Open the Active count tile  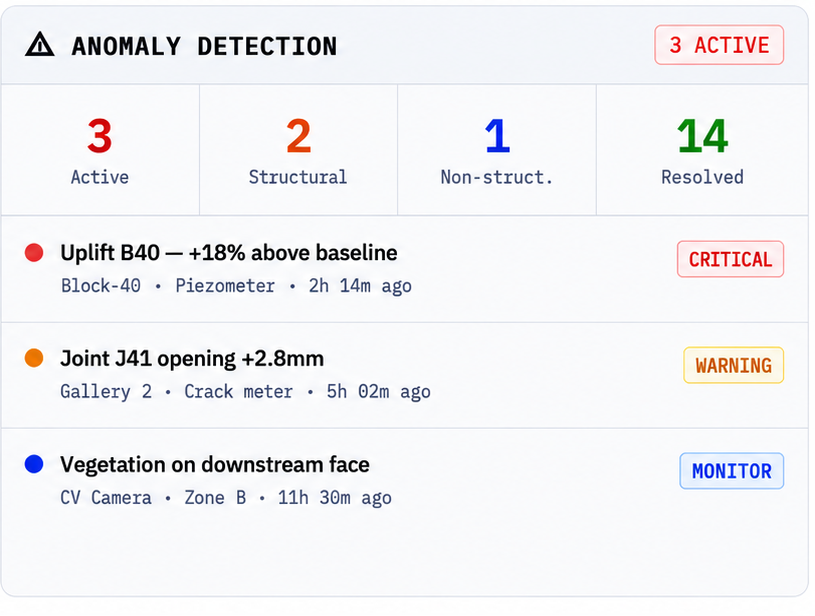[x=100, y=150]
